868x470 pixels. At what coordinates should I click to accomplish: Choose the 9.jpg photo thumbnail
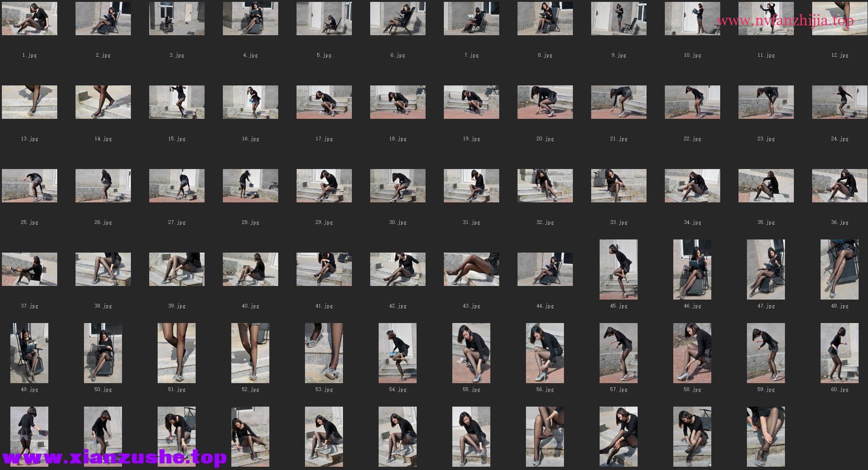click(619, 18)
